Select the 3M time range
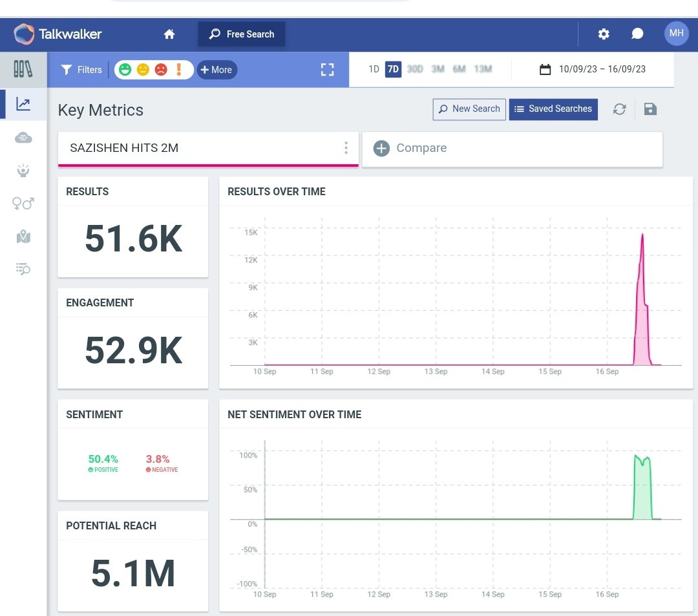This screenshot has width=698, height=616. tap(438, 69)
